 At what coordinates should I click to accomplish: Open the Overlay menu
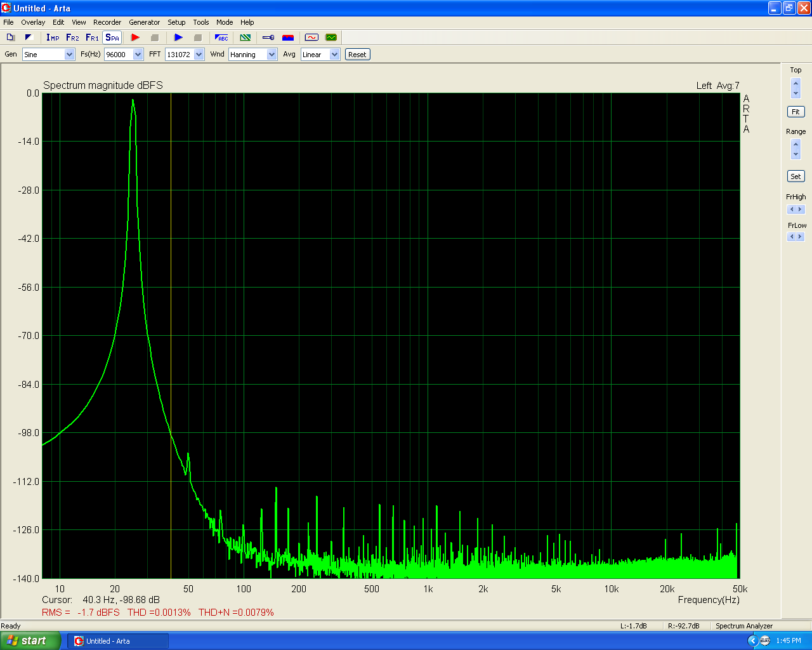(x=33, y=22)
